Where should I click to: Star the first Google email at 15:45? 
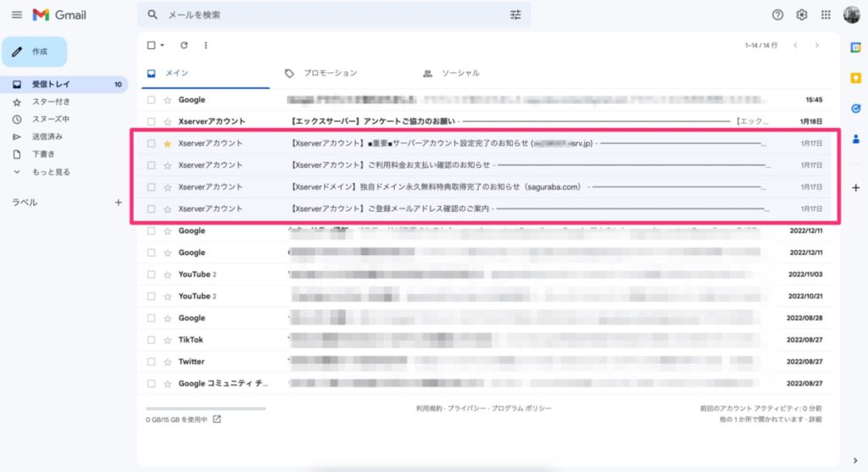(x=167, y=100)
